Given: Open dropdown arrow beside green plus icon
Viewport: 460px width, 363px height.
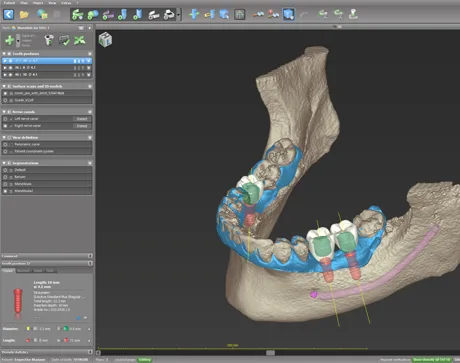Looking at the screenshot, I should coord(18,41).
